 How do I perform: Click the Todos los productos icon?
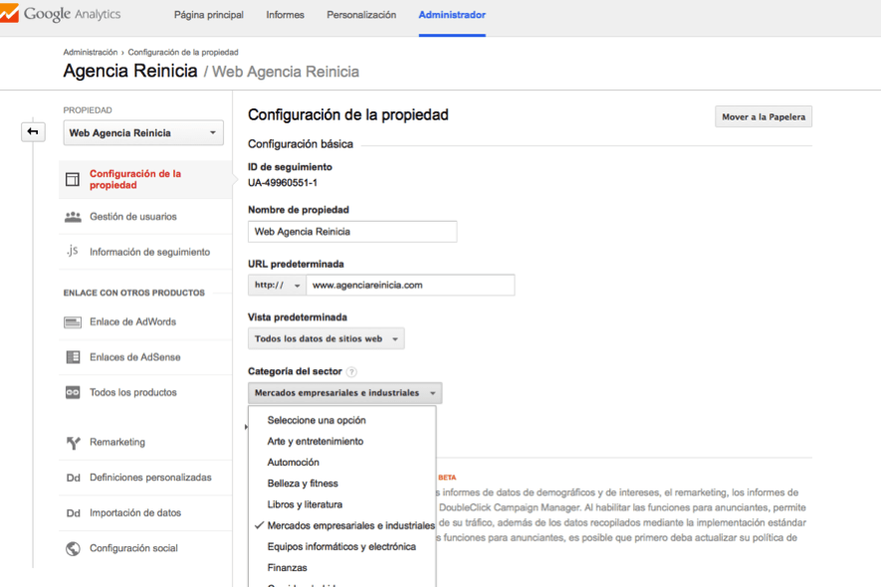click(72, 393)
